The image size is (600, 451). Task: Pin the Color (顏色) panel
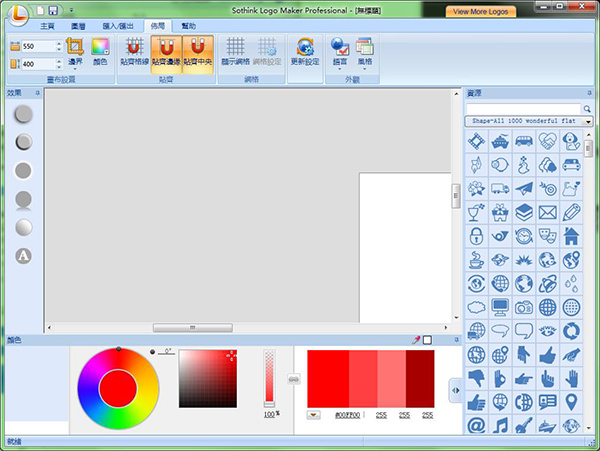click(x=456, y=340)
